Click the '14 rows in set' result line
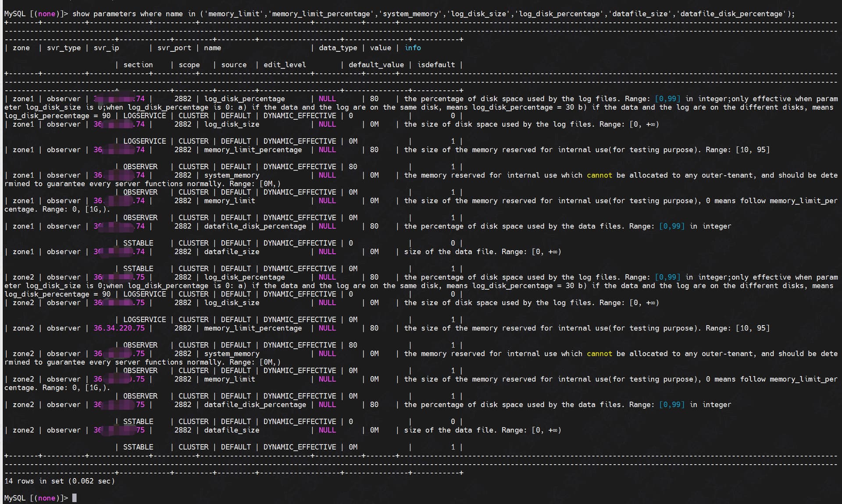 (x=59, y=481)
